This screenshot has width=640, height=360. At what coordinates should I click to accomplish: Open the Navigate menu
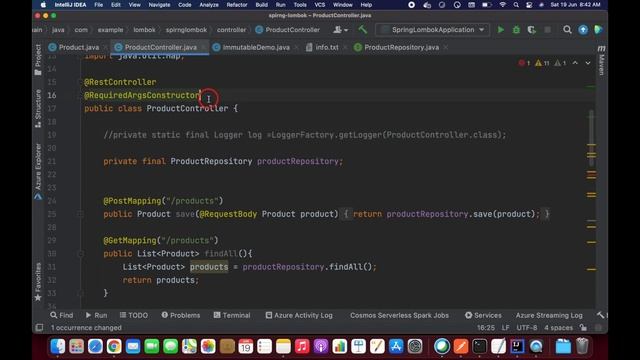click(159, 5)
